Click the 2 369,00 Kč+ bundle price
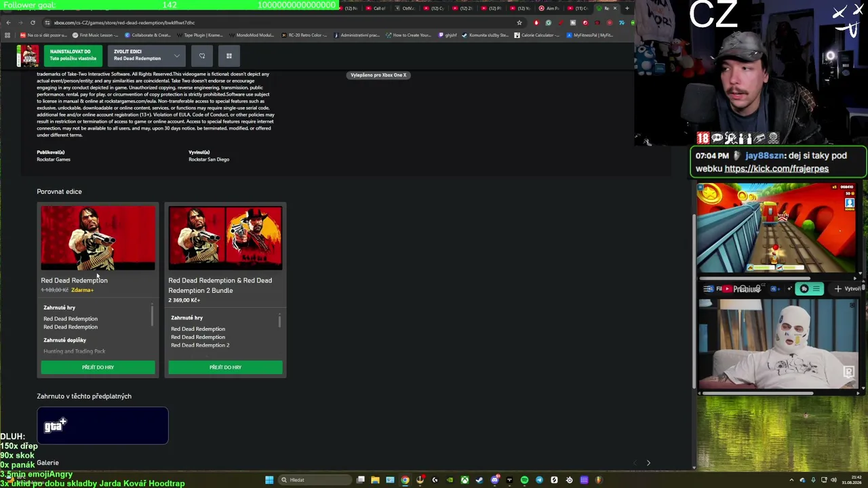Image resolution: width=868 pixels, height=488 pixels. (x=184, y=300)
